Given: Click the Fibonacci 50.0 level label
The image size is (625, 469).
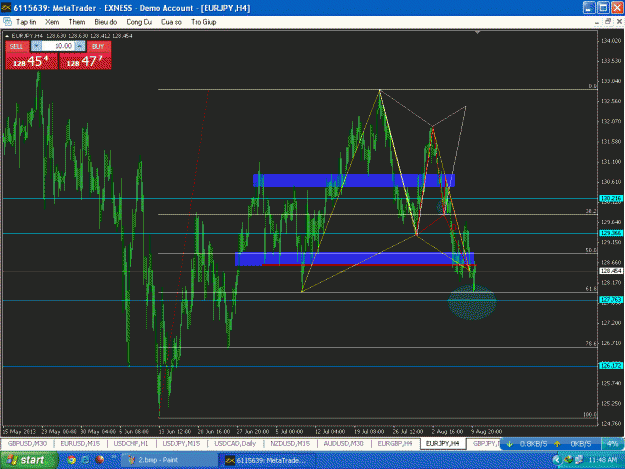Looking at the screenshot, I should (x=591, y=250).
